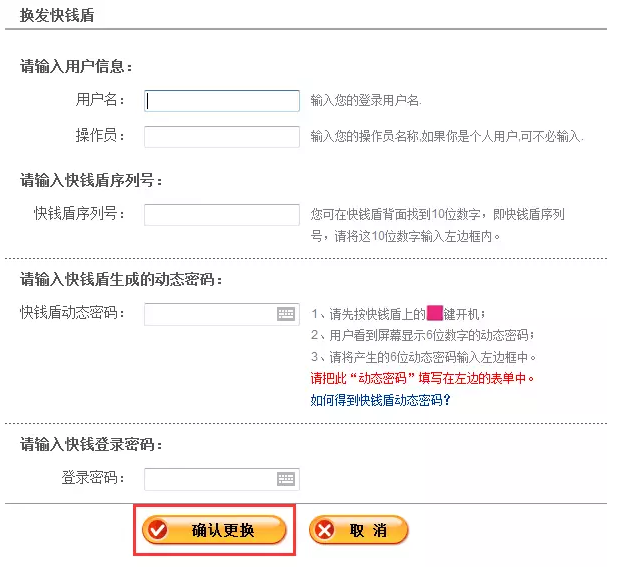618x567 pixels.
Task: Click the 快钱盾序列号 field label
Action: (79, 213)
